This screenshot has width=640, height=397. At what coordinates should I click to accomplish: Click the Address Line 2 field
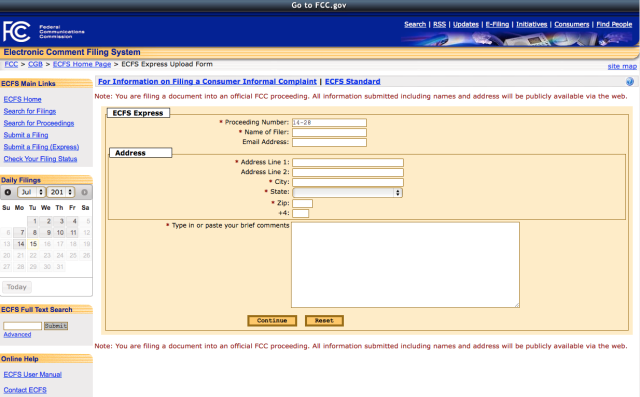point(348,172)
